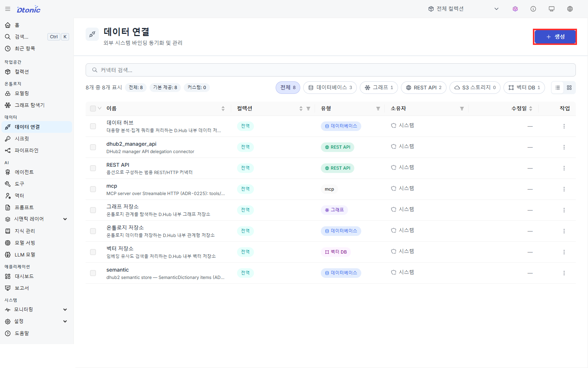The image size is (588, 368).
Task: Focus the 커넥터 검색 search field
Action: pos(330,70)
